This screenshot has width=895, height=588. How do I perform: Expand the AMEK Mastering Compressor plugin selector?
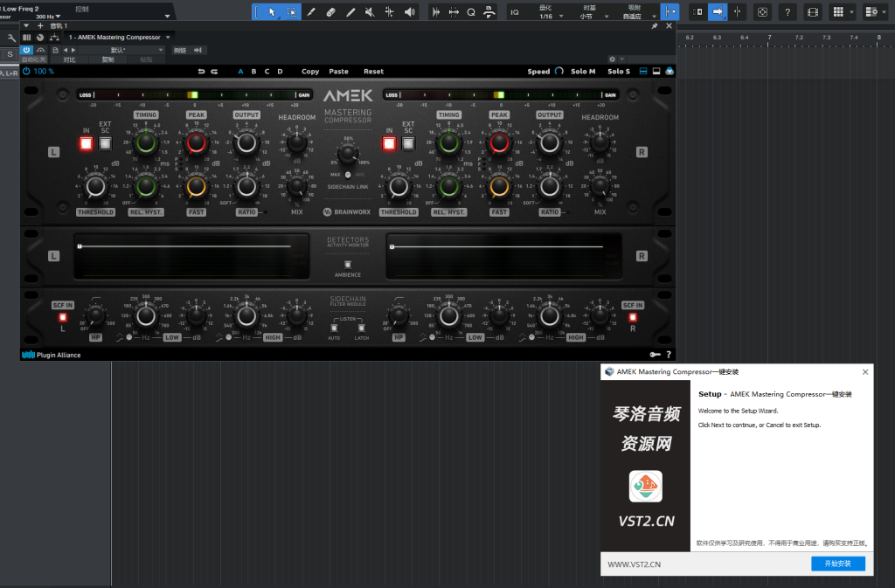[120, 38]
